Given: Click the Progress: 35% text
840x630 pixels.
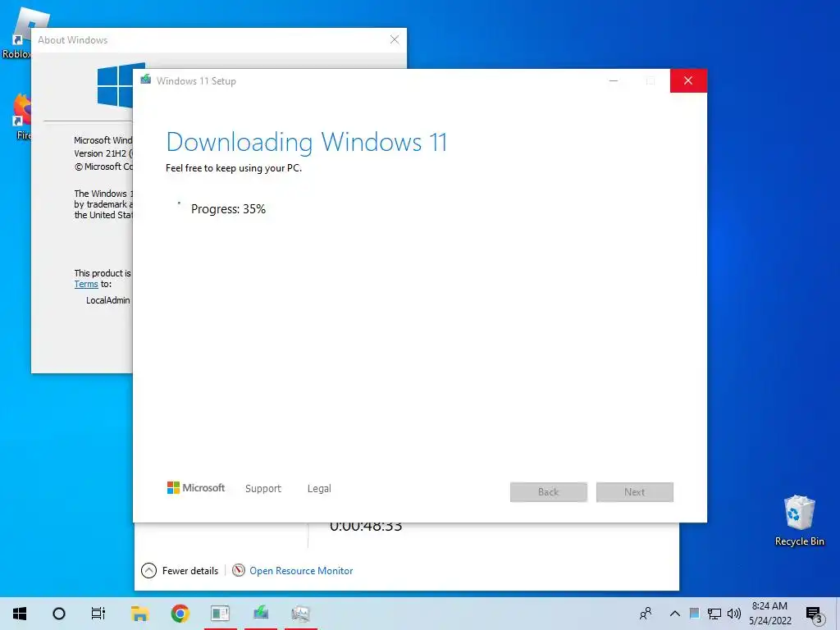Looking at the screenshot, I should coord(228,209).
